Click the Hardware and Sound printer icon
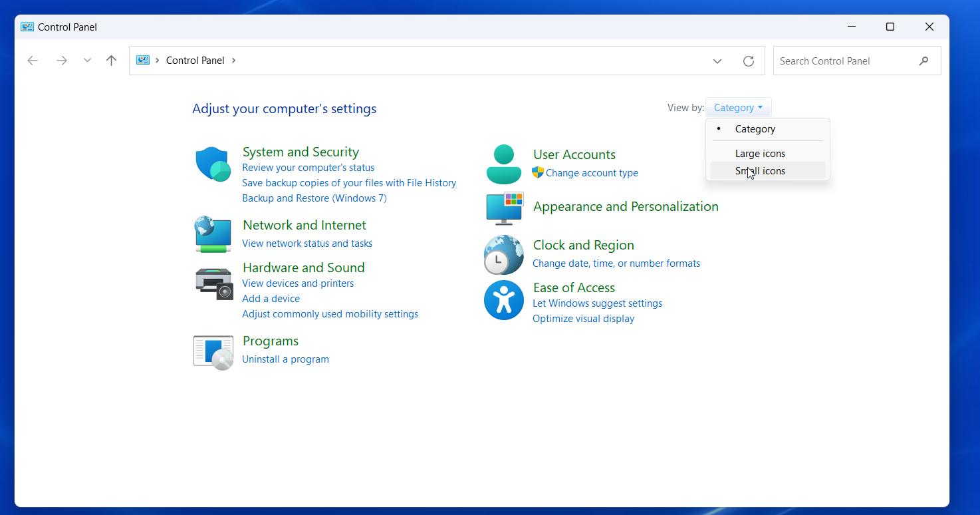 [214, 283]
